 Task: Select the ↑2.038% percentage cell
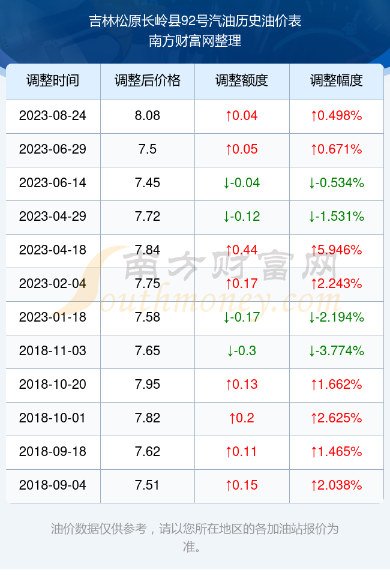click(337, 485)
